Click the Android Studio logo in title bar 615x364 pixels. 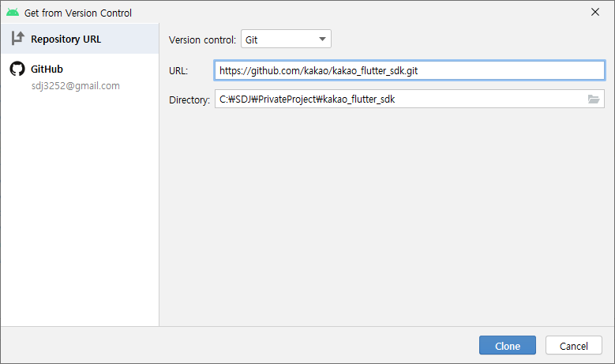pos(13,13)
